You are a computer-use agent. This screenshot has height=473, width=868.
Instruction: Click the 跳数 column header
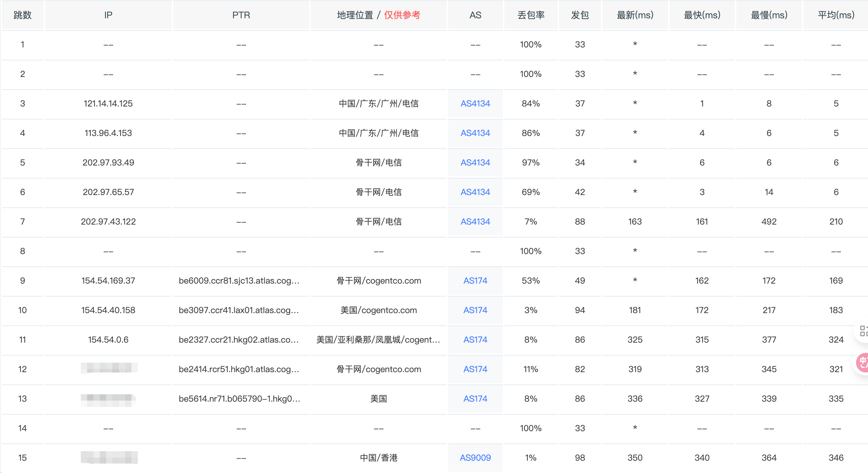pos(22,15)
